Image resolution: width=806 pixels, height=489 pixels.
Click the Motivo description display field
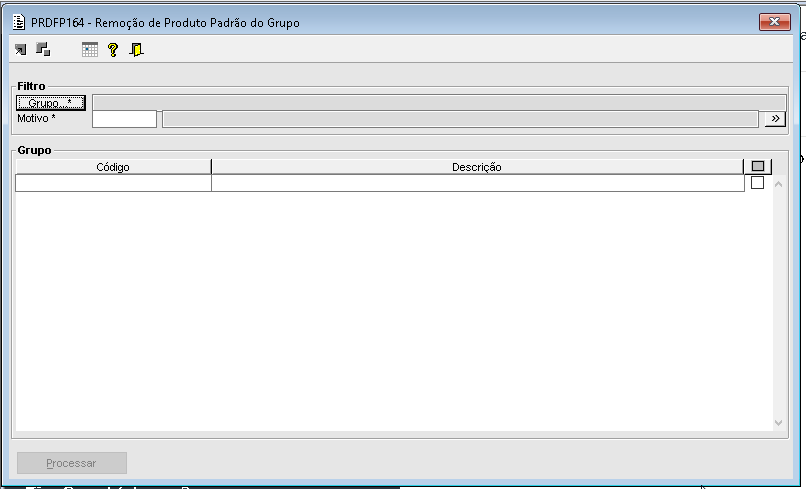(x=460, y=119)
